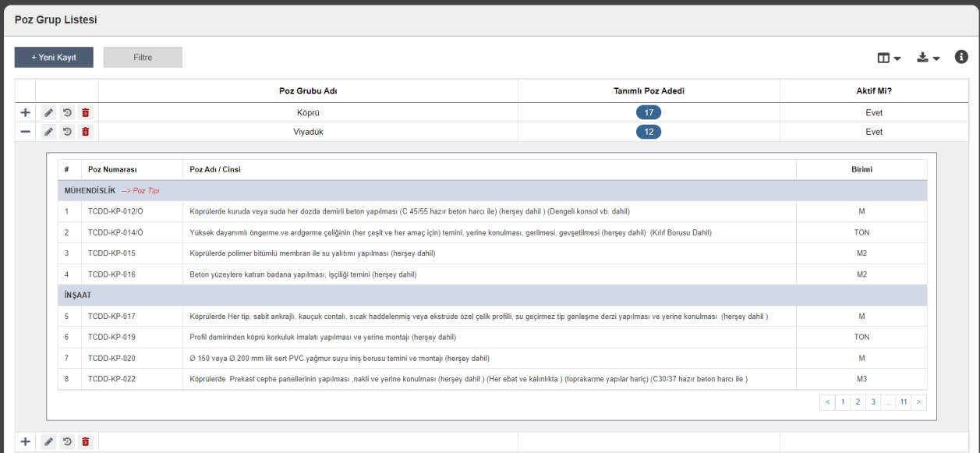Sort by the Poz Grubu Adı column header
Image resolution: width=980 pixels, height=453 pixels.
coord(308,91)
